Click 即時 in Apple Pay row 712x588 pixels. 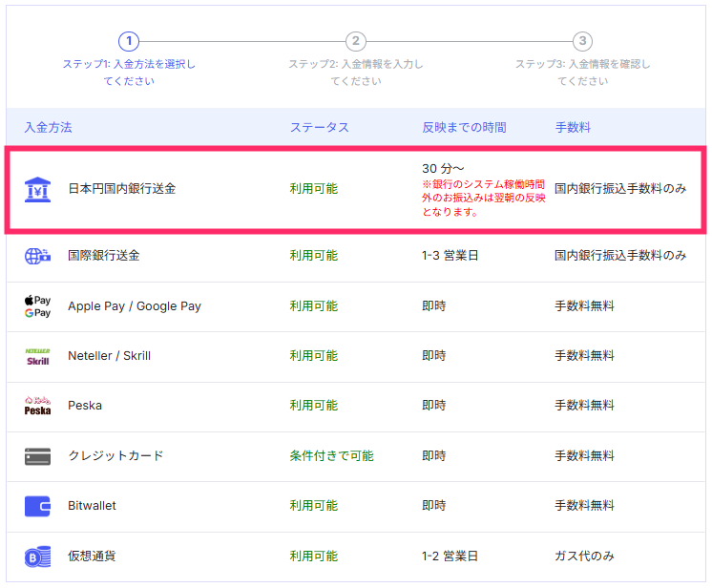click(x=434, y=306)
